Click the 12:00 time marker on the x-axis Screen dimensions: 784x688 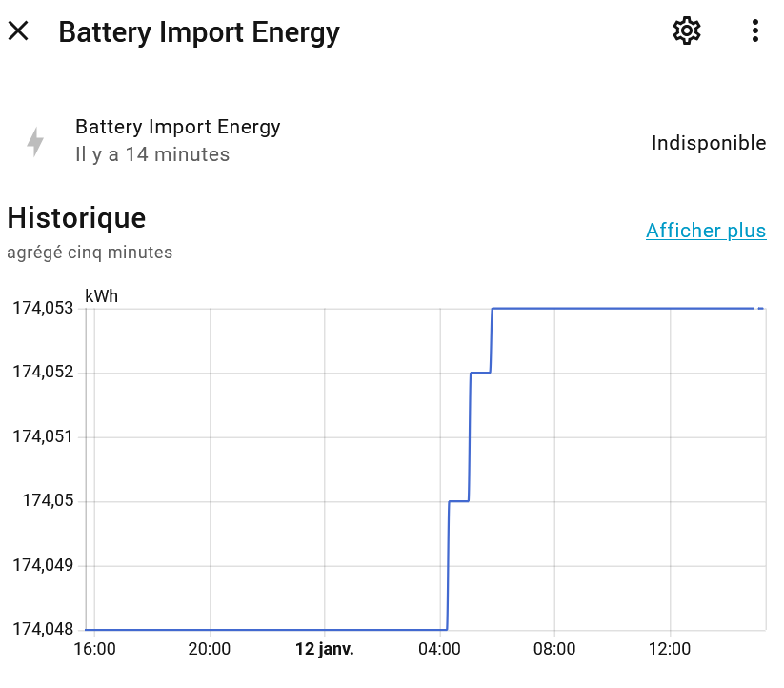pos(670,650)
